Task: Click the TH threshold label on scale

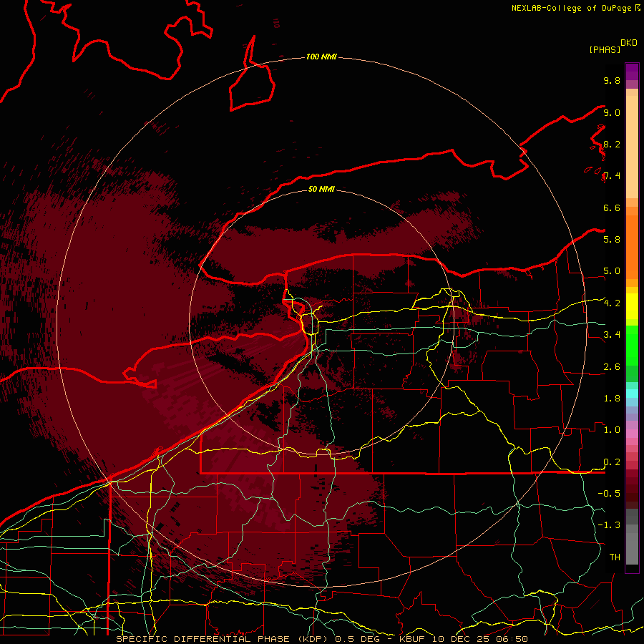Action: click(615, 557)
